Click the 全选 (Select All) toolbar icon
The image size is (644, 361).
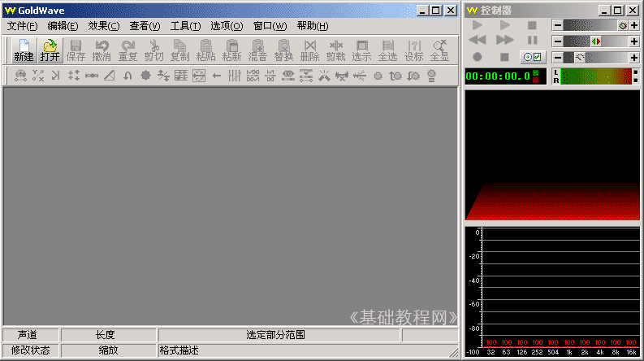pos(387,50)
